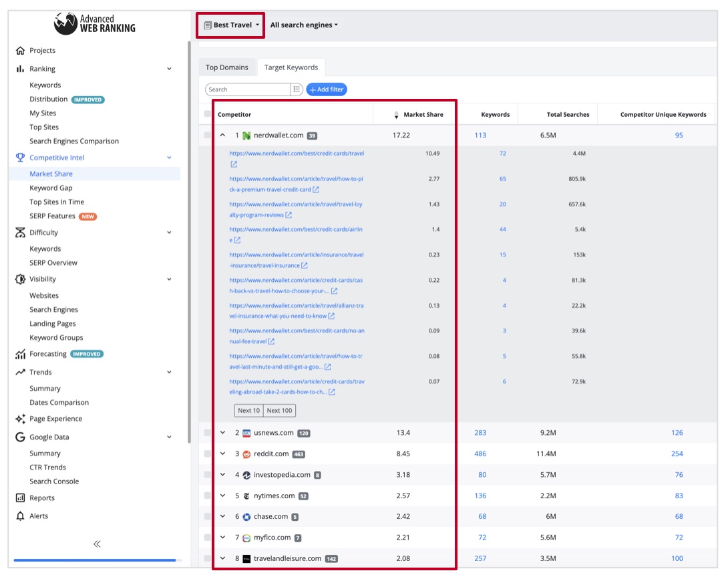Open external link icon for how-to-pick-a-premium-travel-credit-card
The height and width of the screenshot is (581, 728).
coord(316,190)
